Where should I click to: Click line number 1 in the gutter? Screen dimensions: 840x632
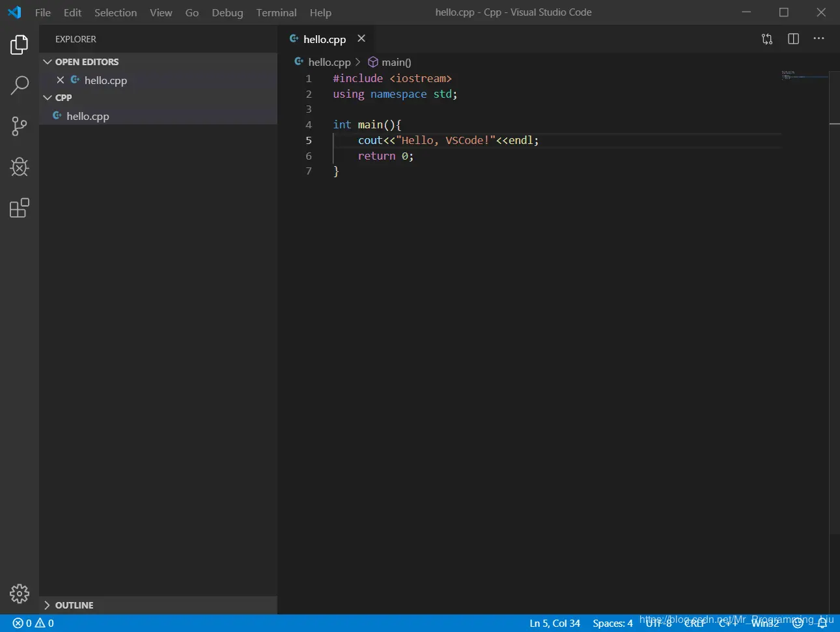(x=309, y=78)
